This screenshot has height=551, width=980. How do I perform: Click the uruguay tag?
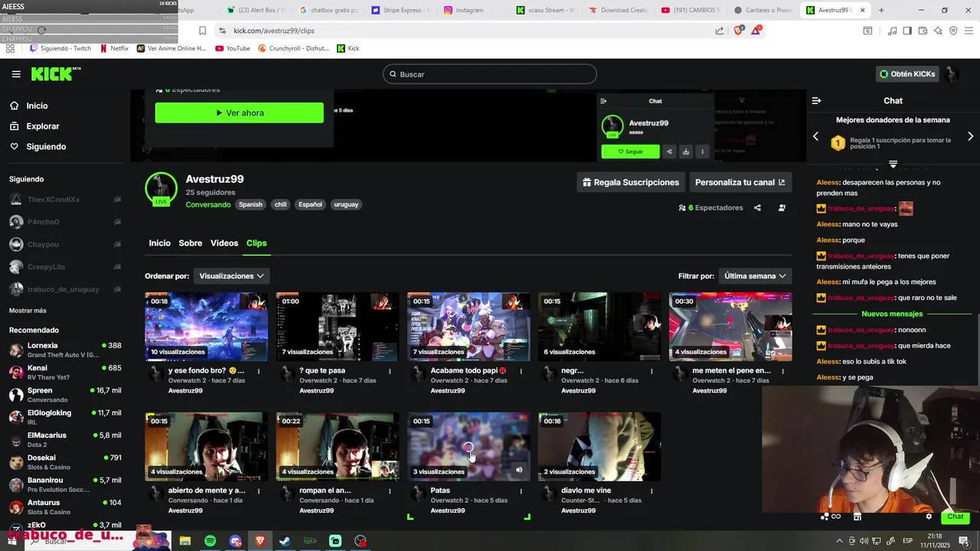point(346,204)
